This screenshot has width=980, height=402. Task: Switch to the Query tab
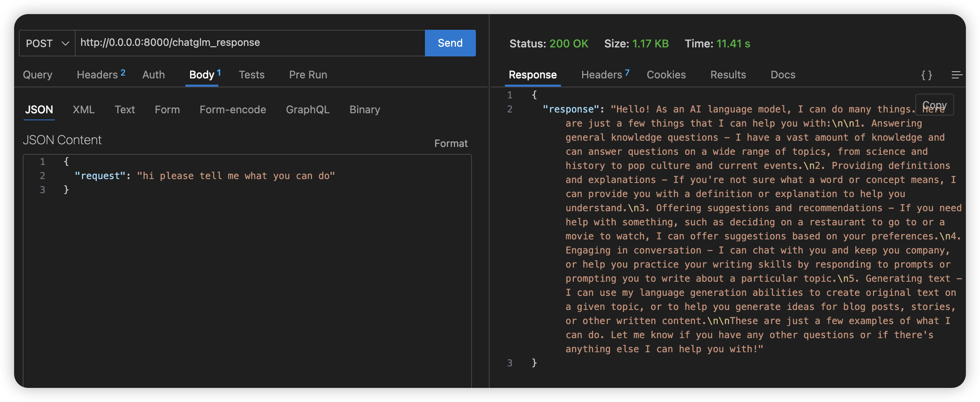[38, 75]
